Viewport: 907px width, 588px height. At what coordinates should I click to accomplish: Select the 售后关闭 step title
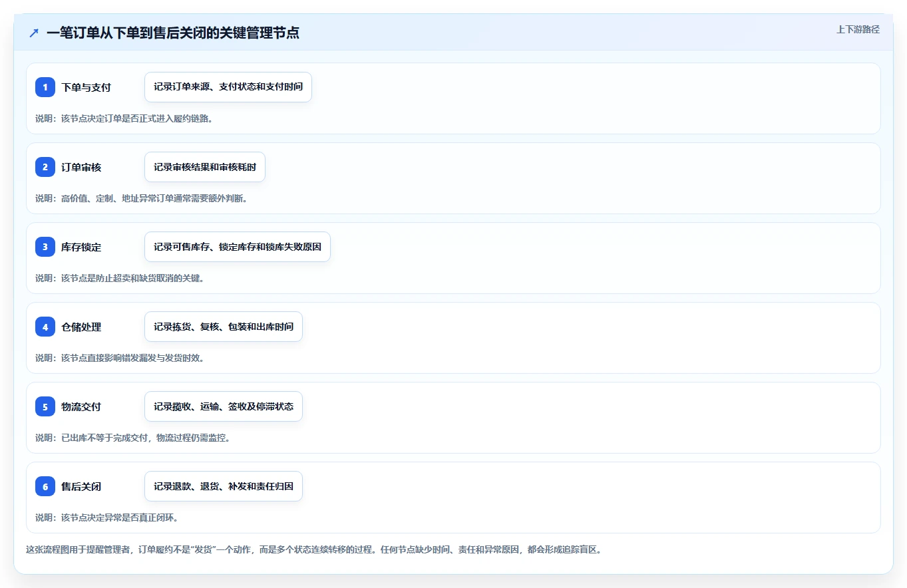point(81,486)
